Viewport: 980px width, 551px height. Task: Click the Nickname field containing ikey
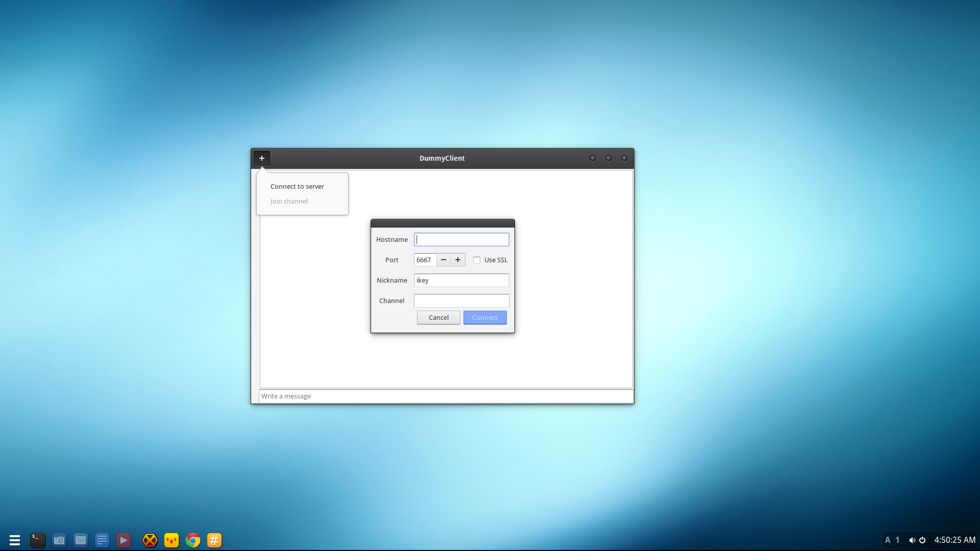[x=461, y=281]
